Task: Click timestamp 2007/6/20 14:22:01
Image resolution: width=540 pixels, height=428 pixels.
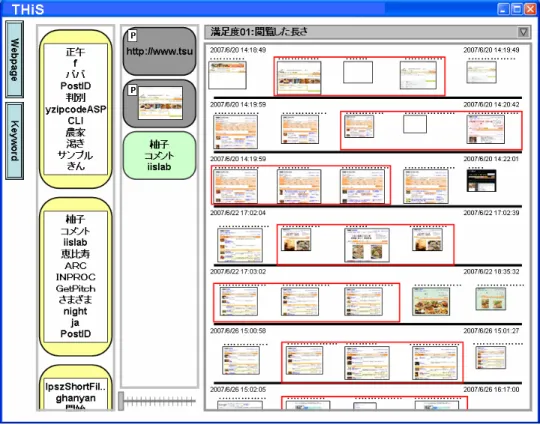Action: tap(491, 159)
